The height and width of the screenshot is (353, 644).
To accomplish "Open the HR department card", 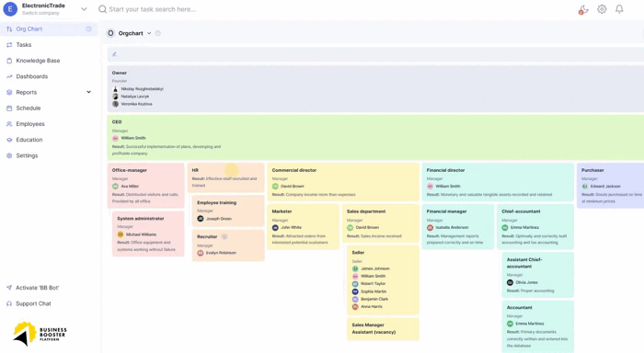I will tap(225, 177).
